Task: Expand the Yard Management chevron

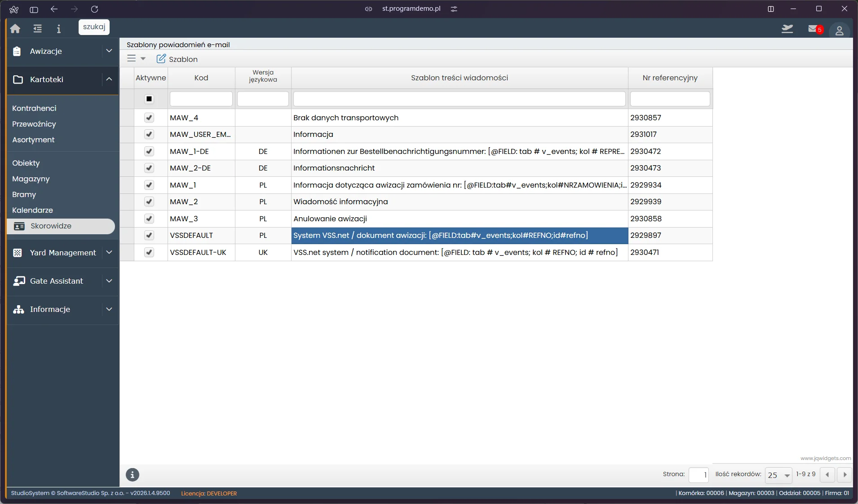Action: 109,252
